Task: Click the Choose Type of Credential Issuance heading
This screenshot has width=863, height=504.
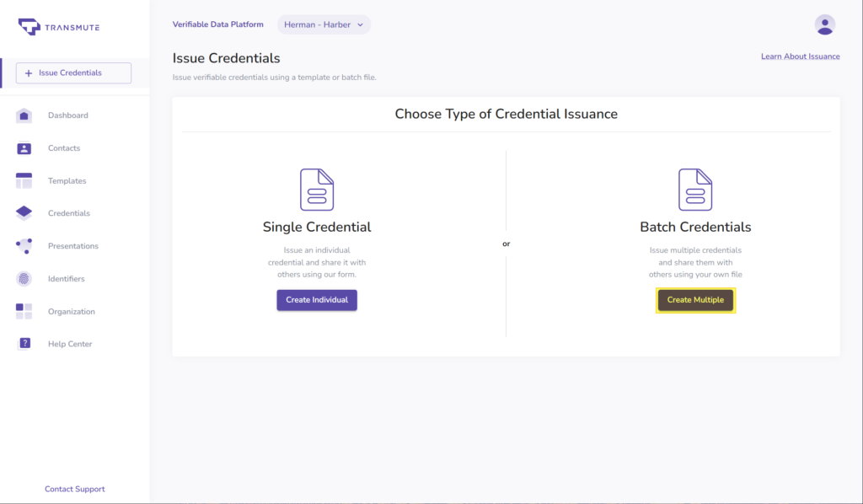Action: [506, 114]
